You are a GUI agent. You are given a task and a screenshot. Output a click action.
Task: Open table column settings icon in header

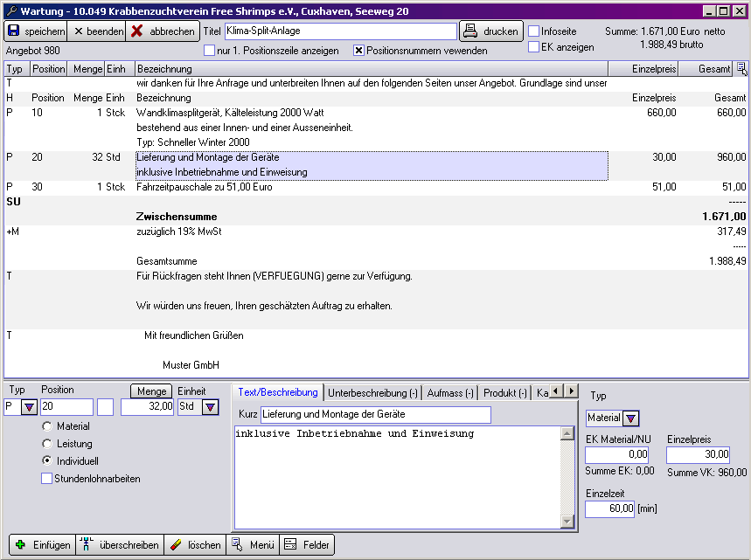pyautogui.click(x=741, y=69)
